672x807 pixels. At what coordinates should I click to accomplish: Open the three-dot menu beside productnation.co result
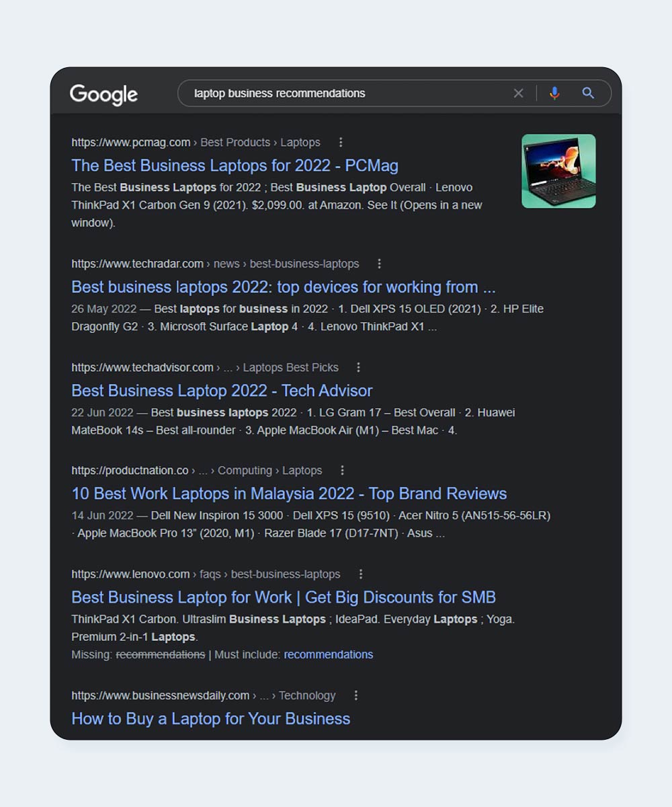click(342, 470)
